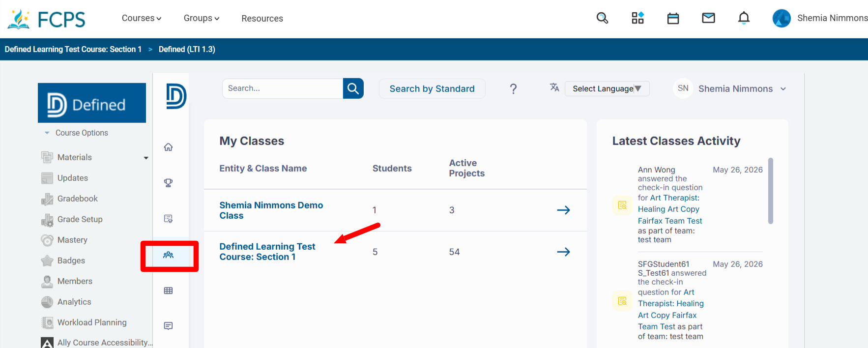Click the Defined course banner image
This screenshot has width=868, height=348.
(92, 103)
